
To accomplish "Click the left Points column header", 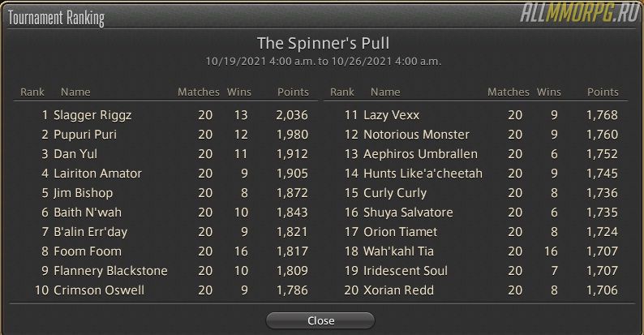I will (293, 92).
